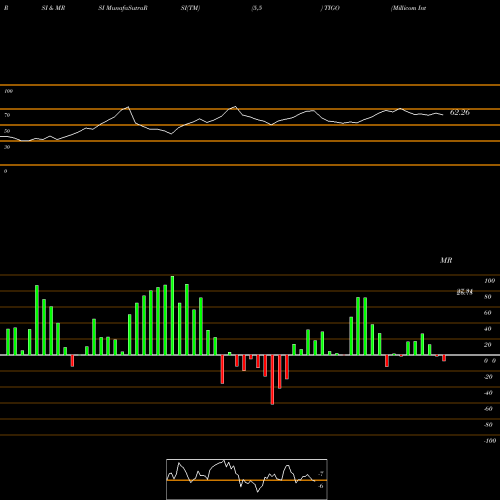Viewport: 500px width, 500px height.
Task: Click the last red bar at the histogram's end
Action: pyautogui.click(x=444, y=358)
